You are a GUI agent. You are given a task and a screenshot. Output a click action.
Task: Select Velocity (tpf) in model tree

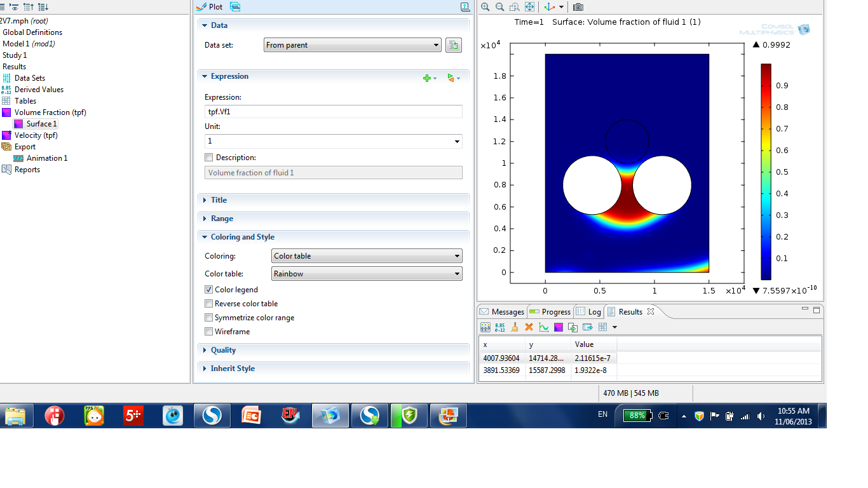tap(36, 135)
